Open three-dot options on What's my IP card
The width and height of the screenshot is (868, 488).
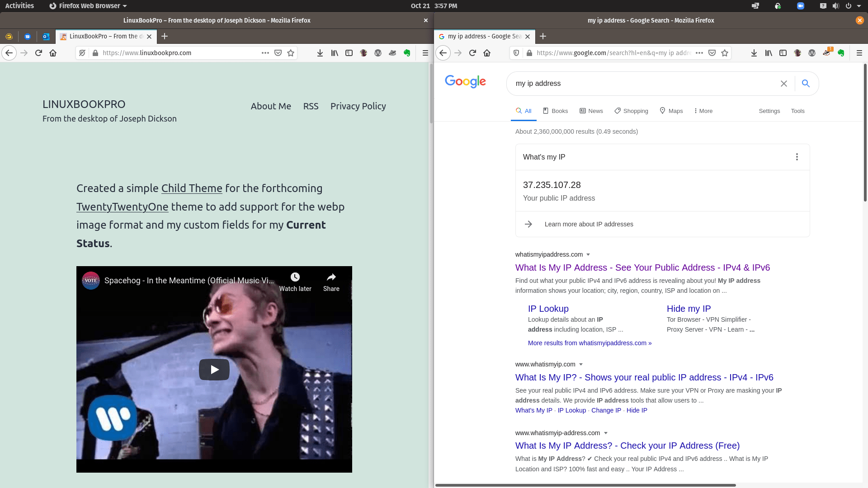[797, 157]
